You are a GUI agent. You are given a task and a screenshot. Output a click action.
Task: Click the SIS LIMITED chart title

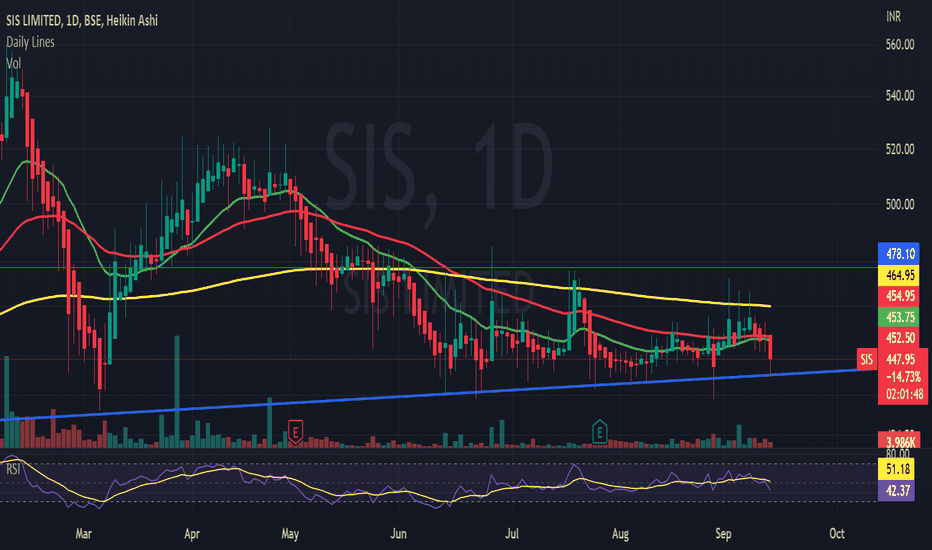[x=82, y=20]
